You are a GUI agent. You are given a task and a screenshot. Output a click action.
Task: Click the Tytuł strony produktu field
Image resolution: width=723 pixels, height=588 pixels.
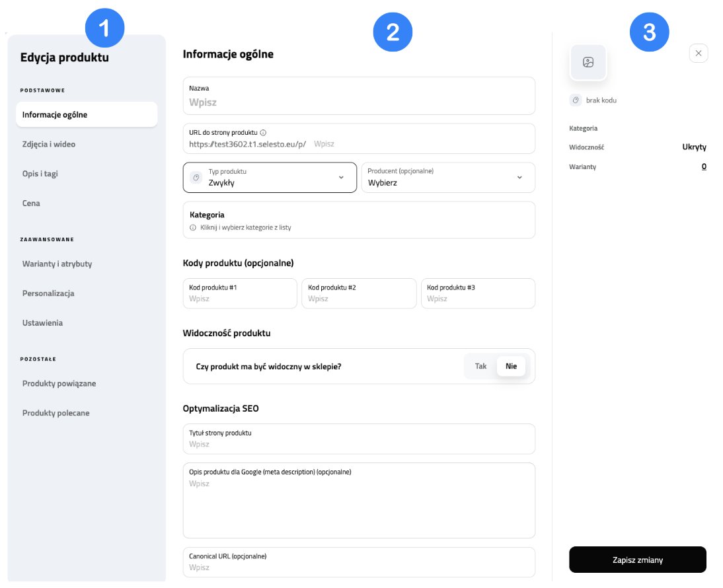(x=359, y=444)
